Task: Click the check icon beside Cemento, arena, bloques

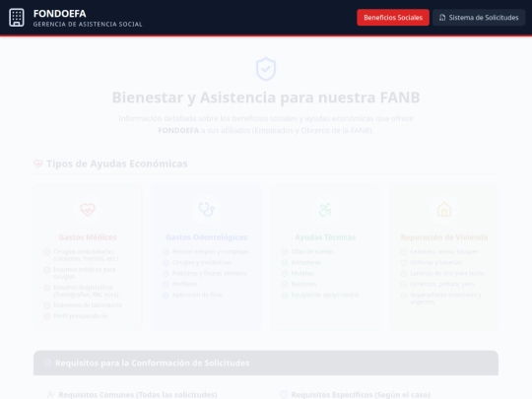Action: [x=403, y=252]
